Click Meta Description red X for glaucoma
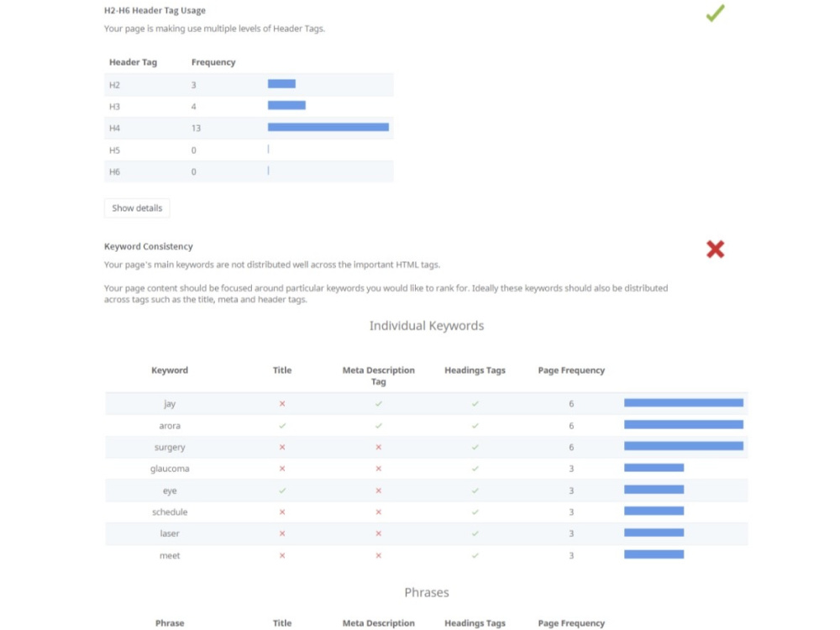This screenshot has height=630, width=840. 379,468
